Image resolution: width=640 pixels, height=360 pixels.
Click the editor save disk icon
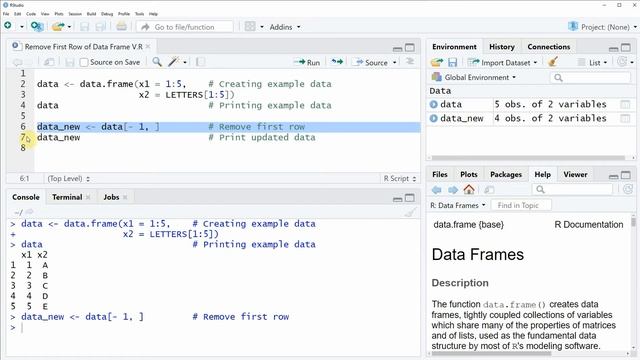[x=69, y=62]
